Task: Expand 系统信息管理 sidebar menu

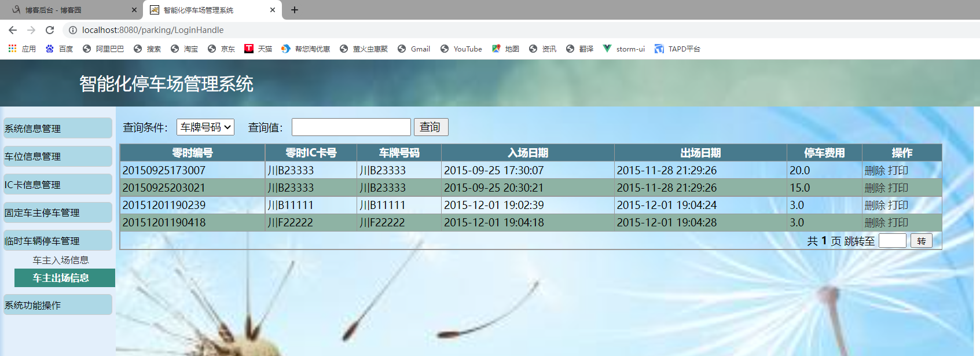Action: pos(58,129)
